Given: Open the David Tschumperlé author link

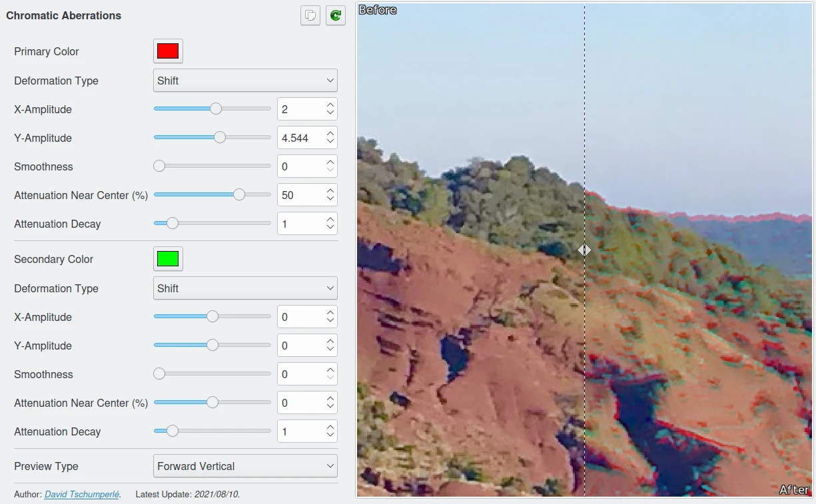Looking at the screenshot, I should click(x=82, y=494).
